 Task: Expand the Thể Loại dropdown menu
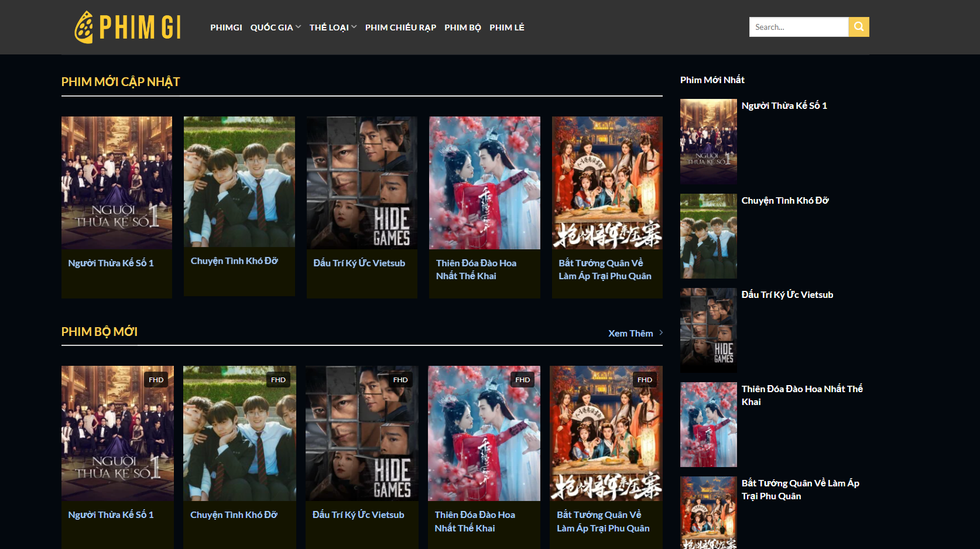pos(333,28)
